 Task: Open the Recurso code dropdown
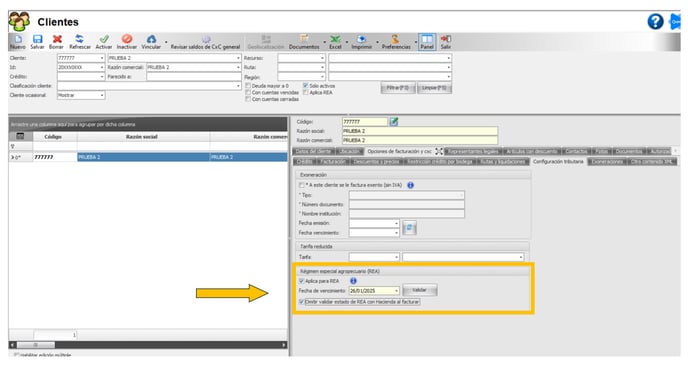[322, 58]
